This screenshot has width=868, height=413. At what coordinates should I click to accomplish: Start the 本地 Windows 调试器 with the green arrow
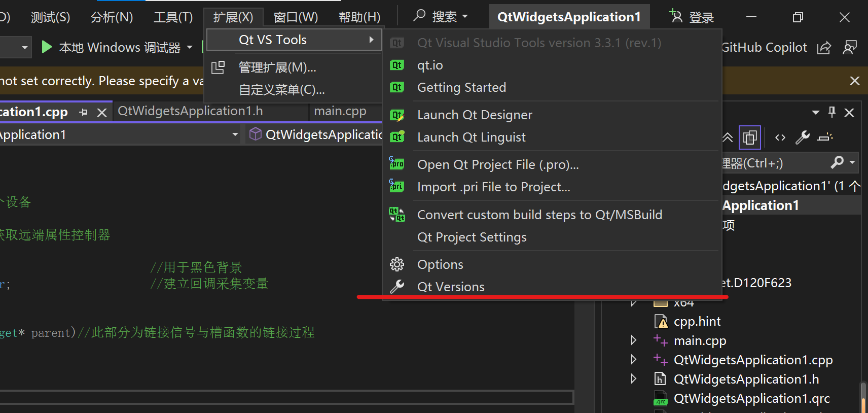point(47,47)
